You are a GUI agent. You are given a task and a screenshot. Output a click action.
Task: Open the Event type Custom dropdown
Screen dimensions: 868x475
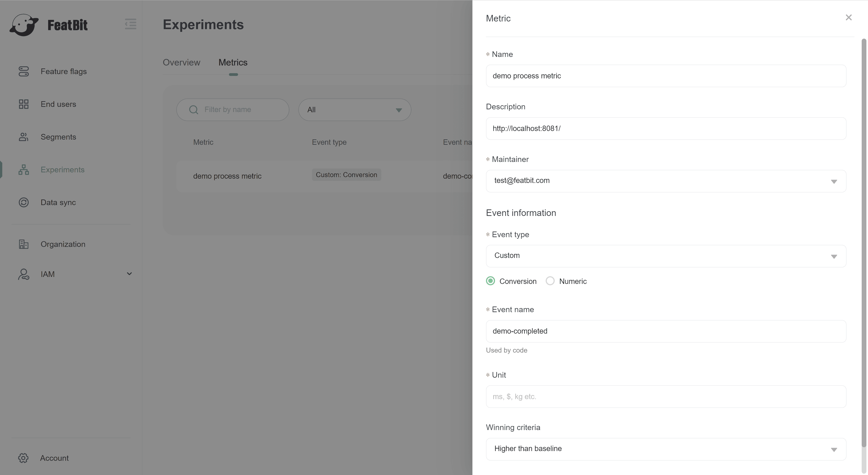(x=666, y=256)
